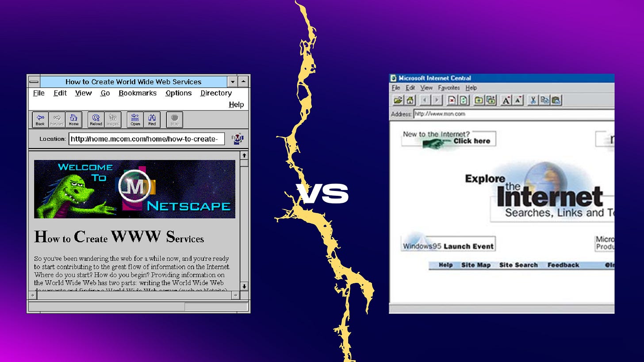Click the Open folder icon in Internet Explorer

pyautogui.click(x=398, y=100)
